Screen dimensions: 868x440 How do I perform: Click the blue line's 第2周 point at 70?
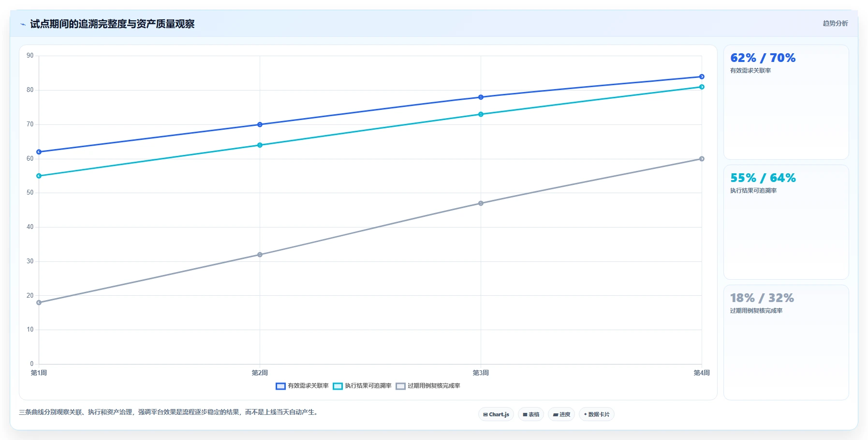pyautogui.click(x=260, y=124)
